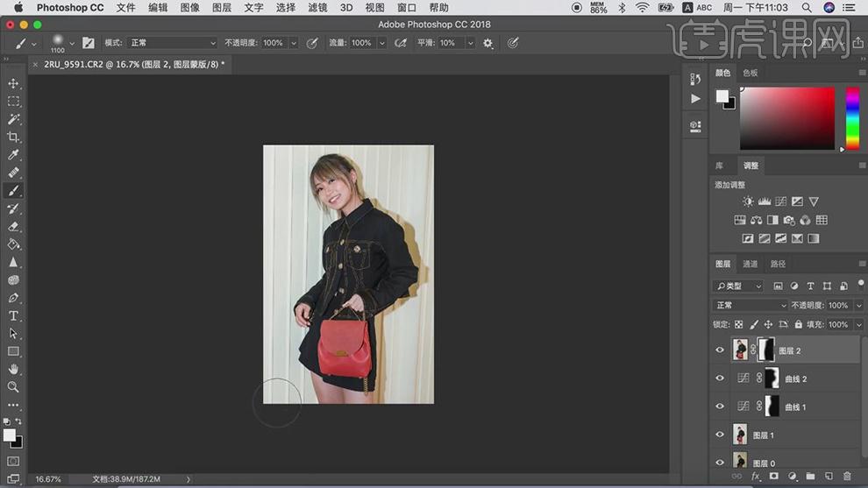
Task: Toggle pressure for brush size
Action: [x=513, y=43]
